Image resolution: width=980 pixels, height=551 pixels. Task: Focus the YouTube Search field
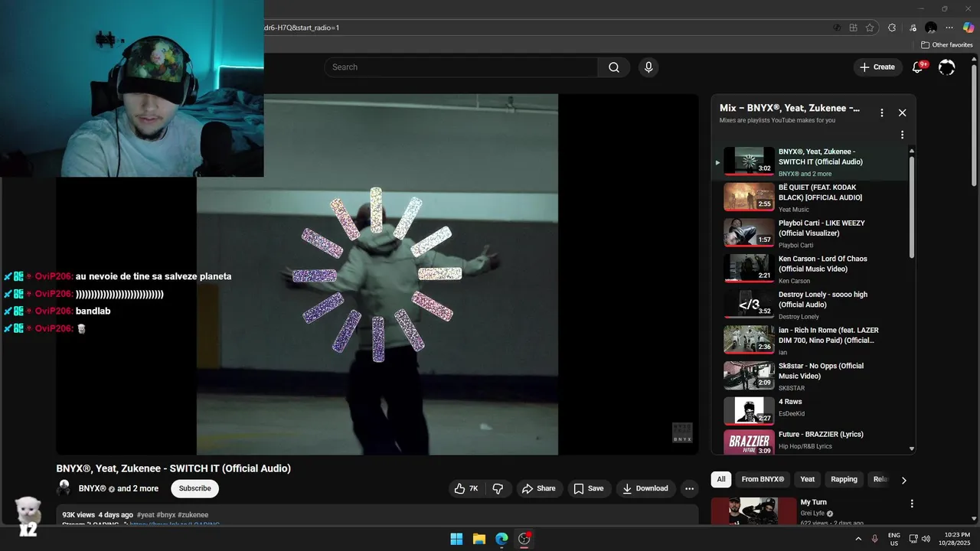pyautogui.click(x=462, y=67)
